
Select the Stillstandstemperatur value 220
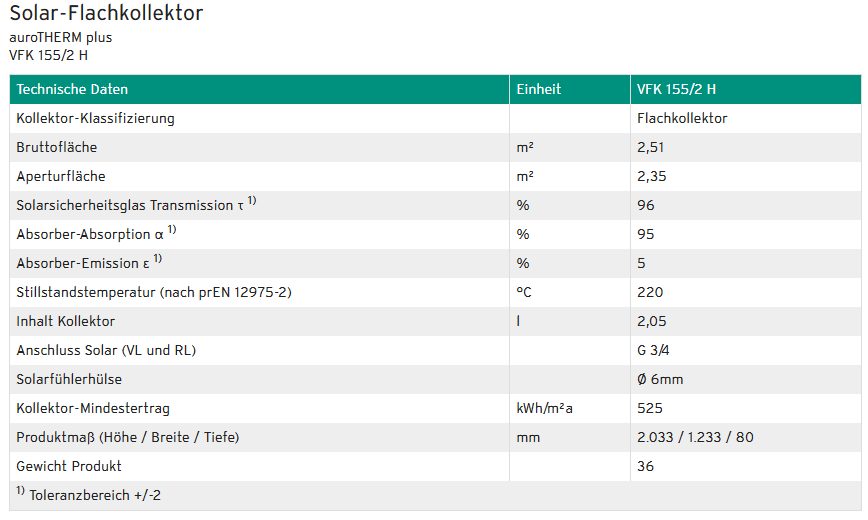point(650,292)
